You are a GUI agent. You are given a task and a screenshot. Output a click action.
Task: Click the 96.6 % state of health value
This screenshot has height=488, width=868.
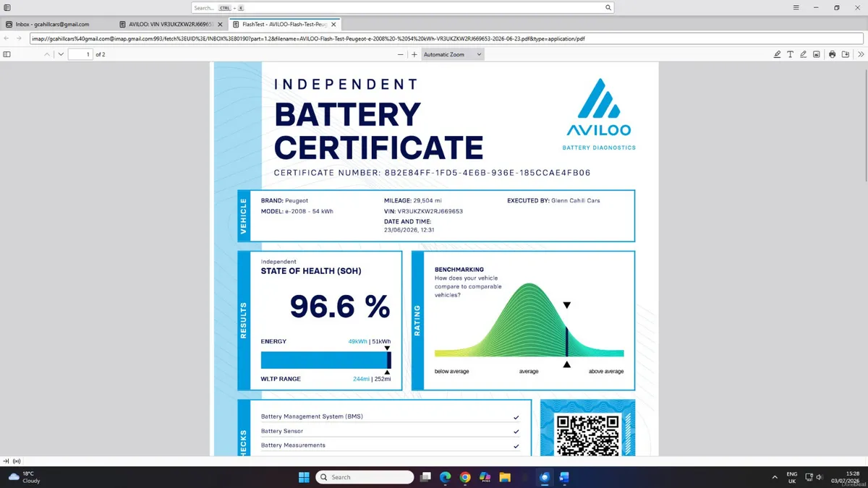[339, 307]
